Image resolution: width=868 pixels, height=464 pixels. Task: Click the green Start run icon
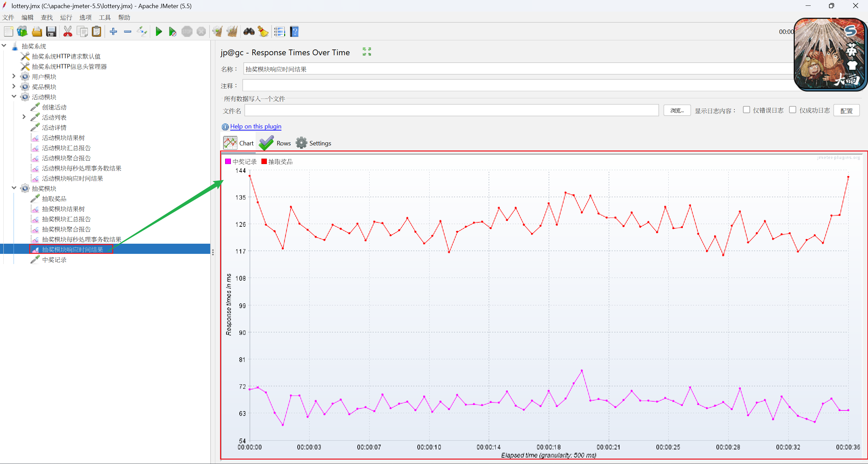click(158, 32)
